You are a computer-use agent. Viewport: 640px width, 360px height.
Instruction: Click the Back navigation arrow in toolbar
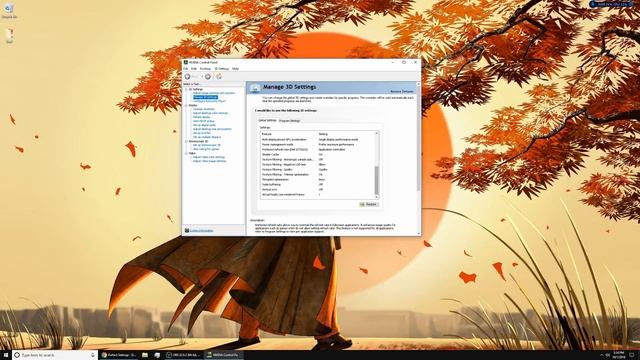point(187,77)
